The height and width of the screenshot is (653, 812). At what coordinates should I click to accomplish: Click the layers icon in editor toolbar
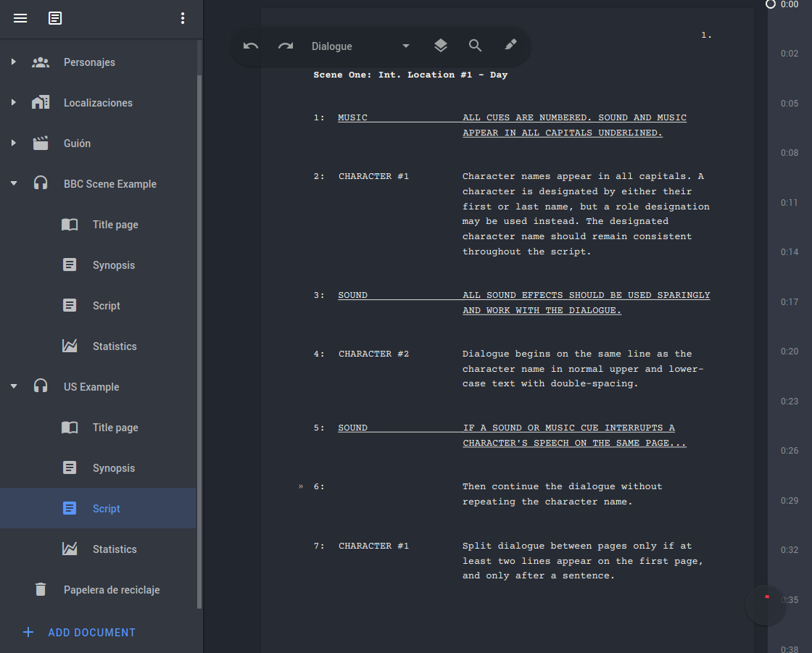[441, 46]
